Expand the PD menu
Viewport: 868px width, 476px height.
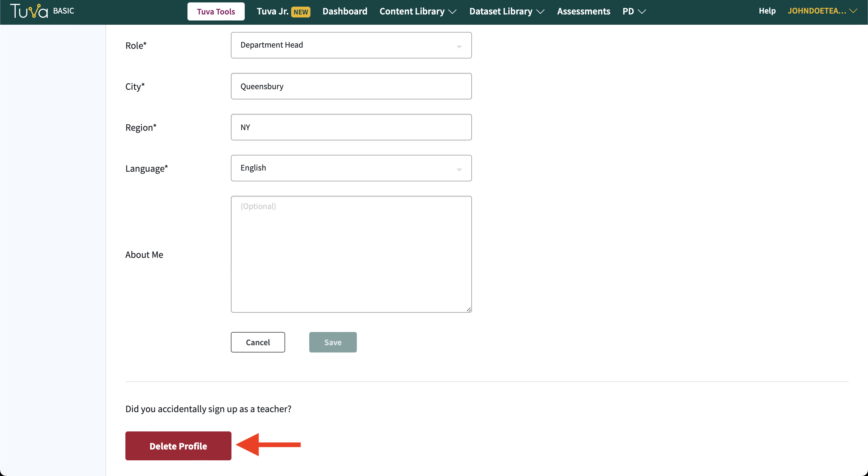(634, 11)
